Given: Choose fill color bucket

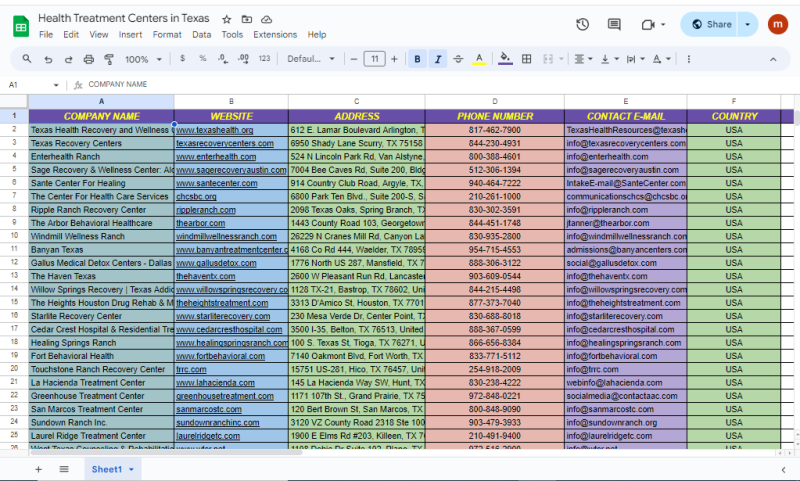Looking at the screenshot, I should [x=505, y=59].
